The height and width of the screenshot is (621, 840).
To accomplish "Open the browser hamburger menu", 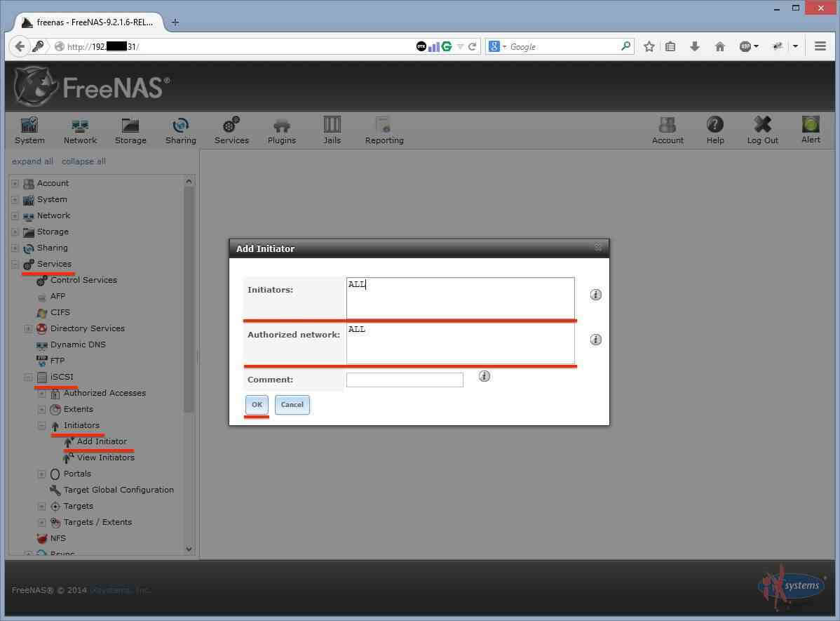I will 820,46.
